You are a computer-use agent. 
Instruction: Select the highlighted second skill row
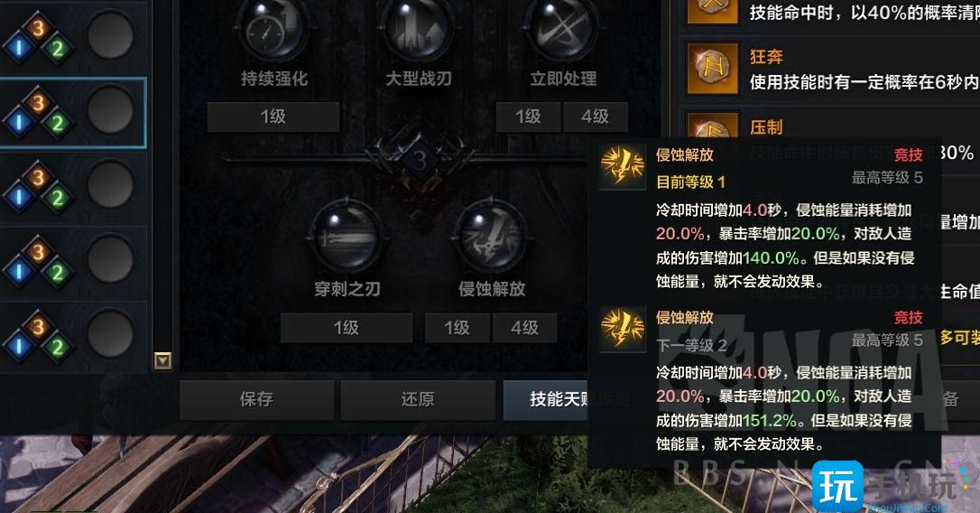73,113
